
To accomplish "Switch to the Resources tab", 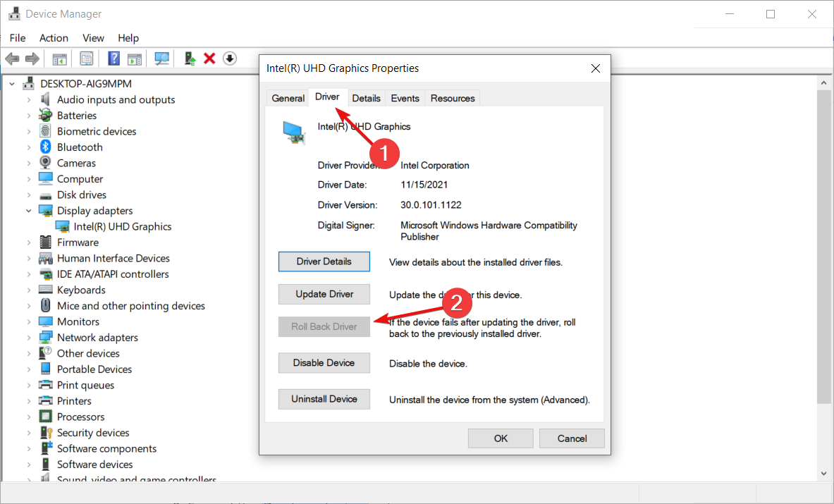I will [453, 99].
